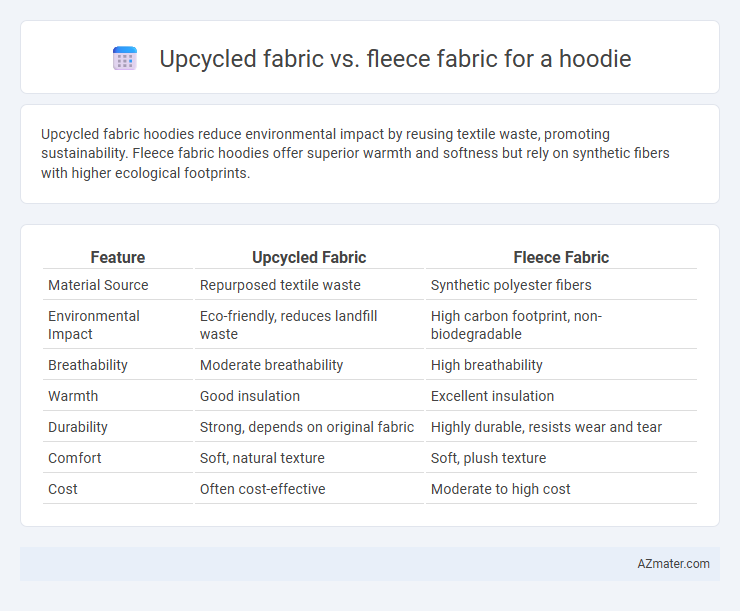
Task: Click the 'Environmental Impact' row label
Action: (x=93, y=325)
